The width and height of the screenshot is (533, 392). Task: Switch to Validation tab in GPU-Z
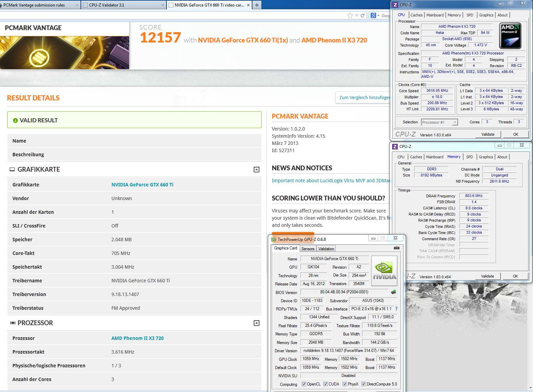pos(326,249)
